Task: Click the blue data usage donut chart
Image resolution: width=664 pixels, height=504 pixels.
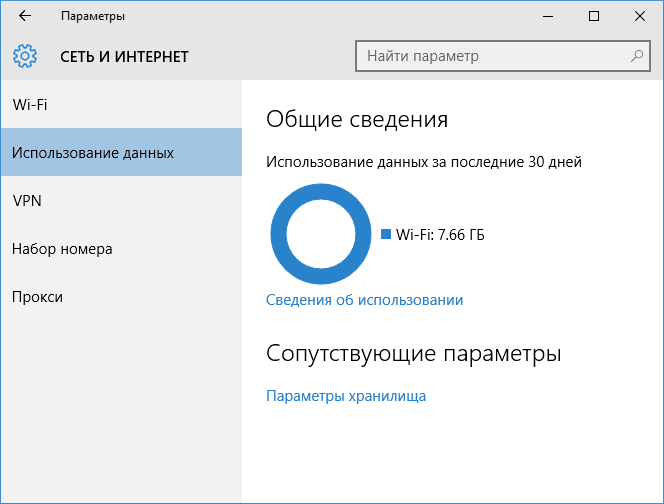Action: click(321, 234)
